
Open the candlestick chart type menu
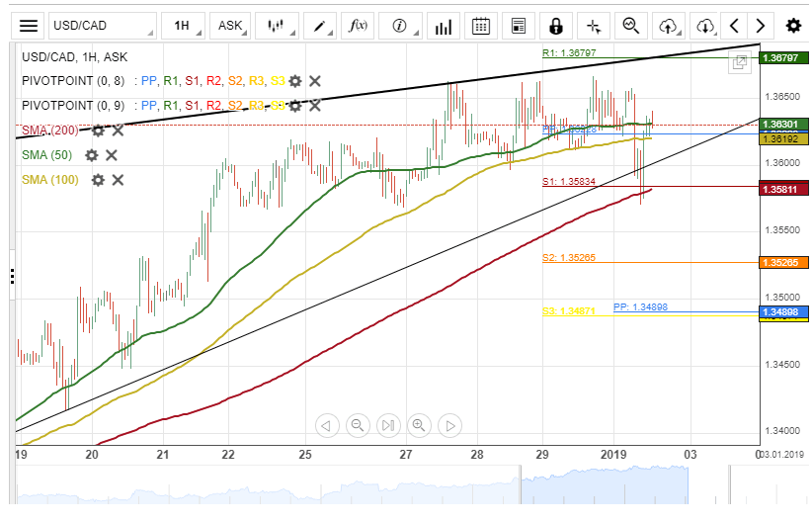278,26
